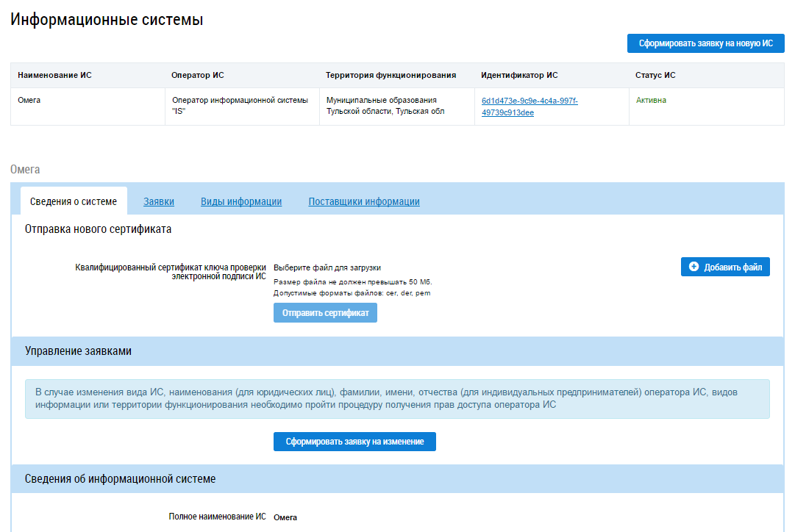Click the blue notice about changing ИС type
Viewport: 795px width, 532px height.
pyautogui.click(x=397, y=399)
